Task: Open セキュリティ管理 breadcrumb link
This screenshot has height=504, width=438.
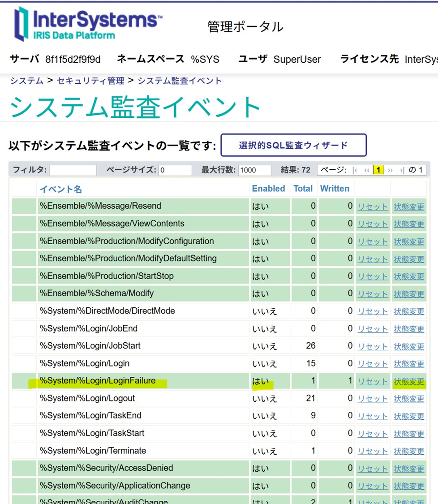Action: (x=90, y=81)
